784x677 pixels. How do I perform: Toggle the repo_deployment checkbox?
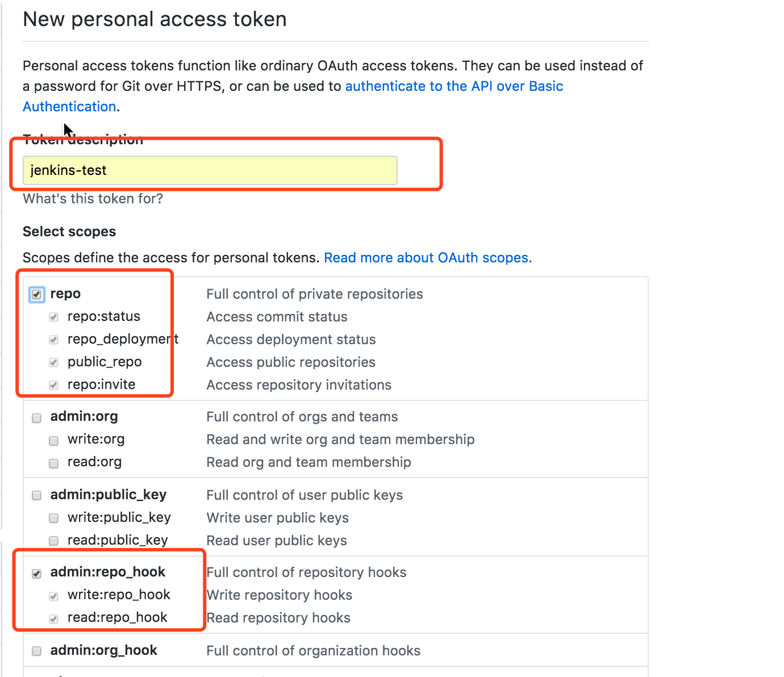tap(54, 340)
